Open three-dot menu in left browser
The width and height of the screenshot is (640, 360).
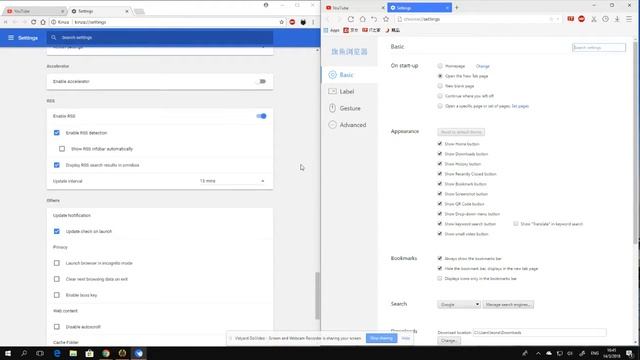tap(313, 22)
